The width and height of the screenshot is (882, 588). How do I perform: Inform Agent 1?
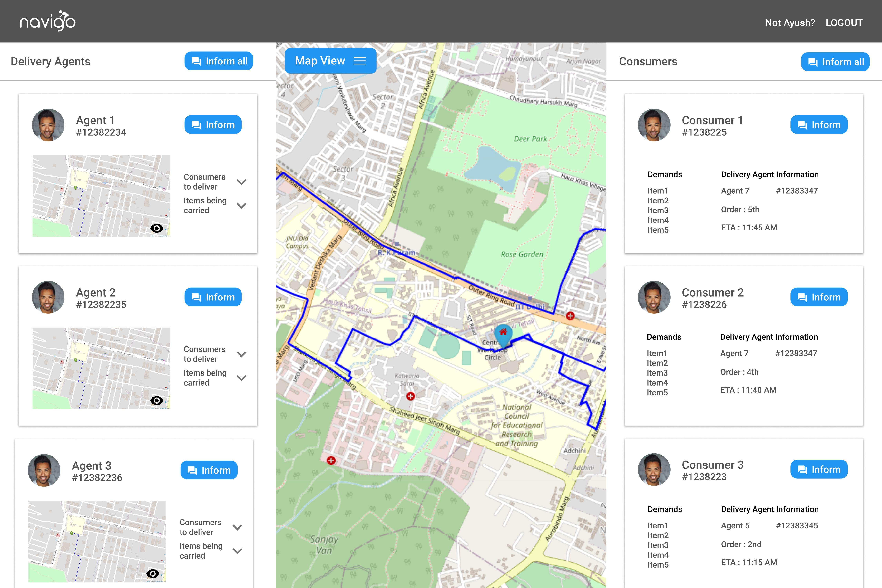coord(213,125)
